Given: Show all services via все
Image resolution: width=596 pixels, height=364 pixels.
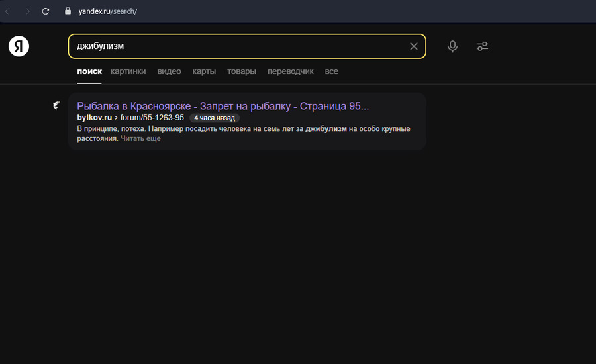Looking at the screenshot, I should tap(332, 71).
